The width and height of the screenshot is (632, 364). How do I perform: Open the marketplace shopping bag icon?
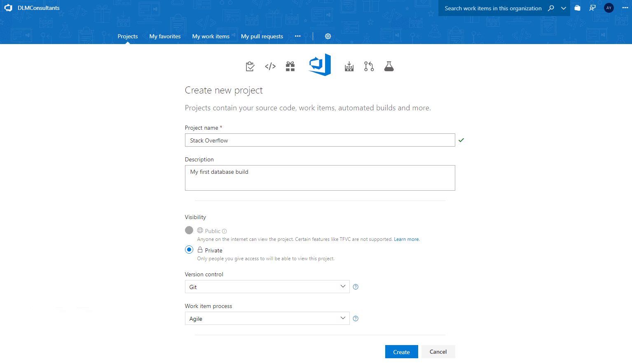coord(578,8)
